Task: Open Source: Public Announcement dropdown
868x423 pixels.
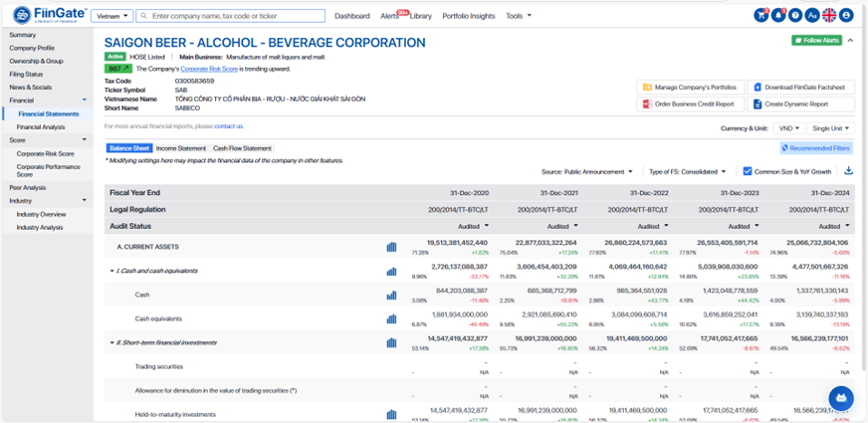Action: click(588, 171)
